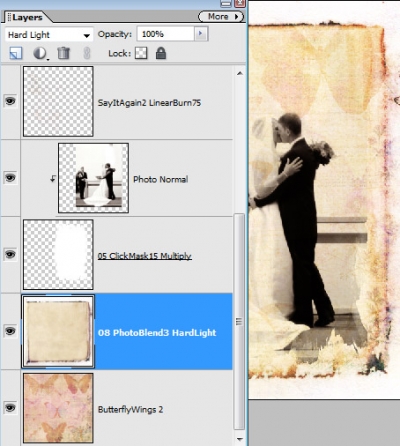Click the clipping arrow beside Photo Normal
The image size is (400, 446).
(53, 179)
